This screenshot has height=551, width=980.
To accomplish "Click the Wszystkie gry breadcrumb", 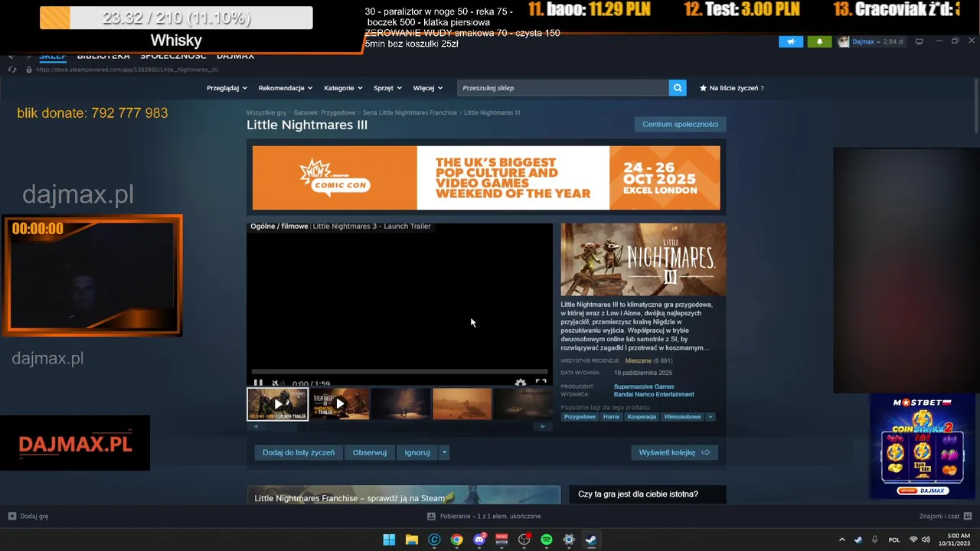I will tap(266, 112).
